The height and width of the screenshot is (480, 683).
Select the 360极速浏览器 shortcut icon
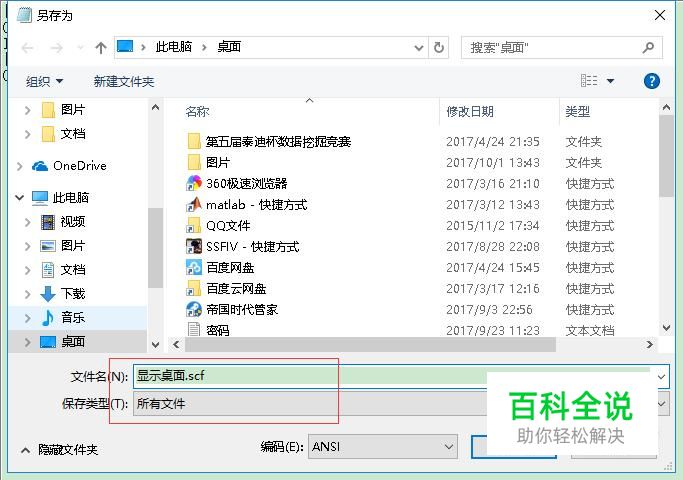point(194,183)
